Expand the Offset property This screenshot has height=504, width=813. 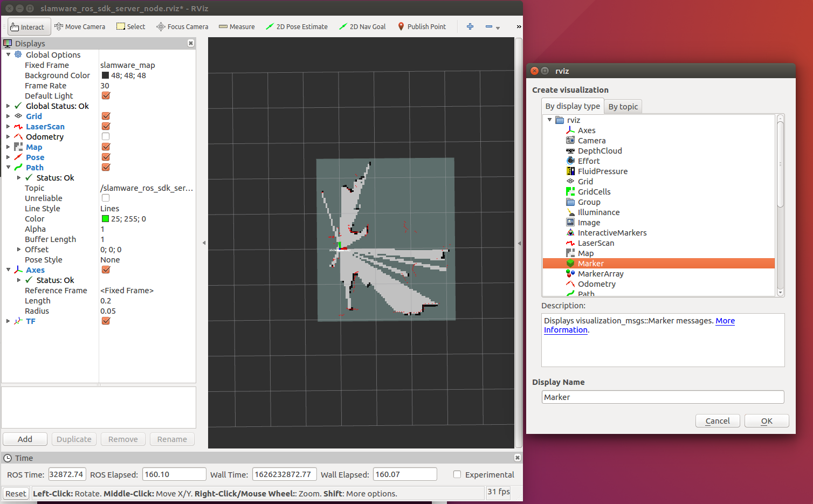coord(18,249)
